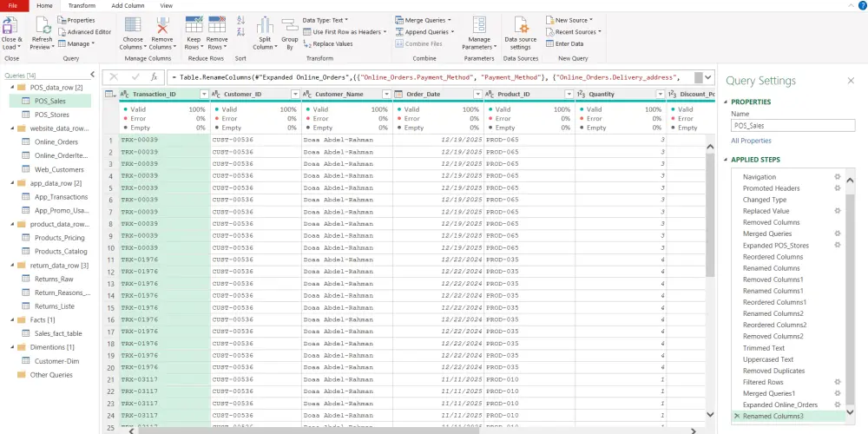868x434 pixels.
Task: Click the Keep Rows icon
Action: tap(194, 25)
